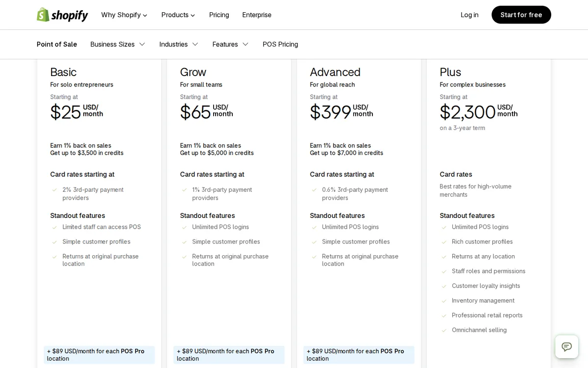Click the Point of Sale heading link
Image resolution: width=588 pixels, height=368 pixels.
57,44
